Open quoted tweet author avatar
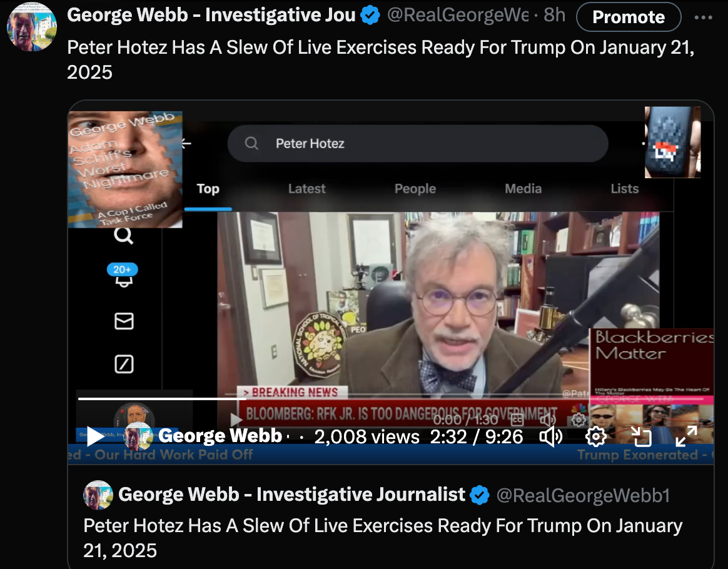Screen dimensions: 728x569 (98, 495)
